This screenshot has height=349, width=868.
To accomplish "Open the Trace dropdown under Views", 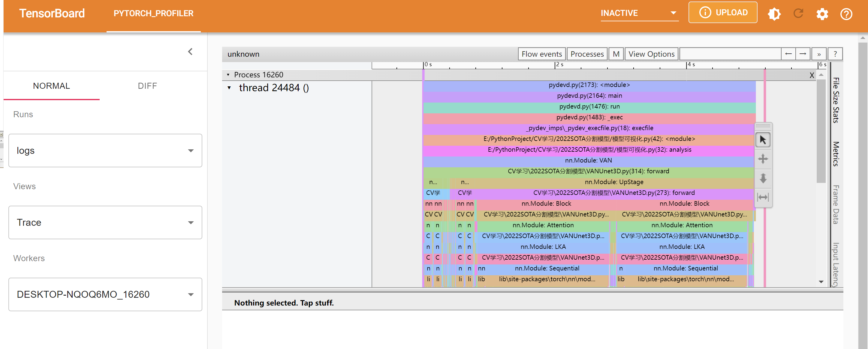I will click(x=105, y=222).
